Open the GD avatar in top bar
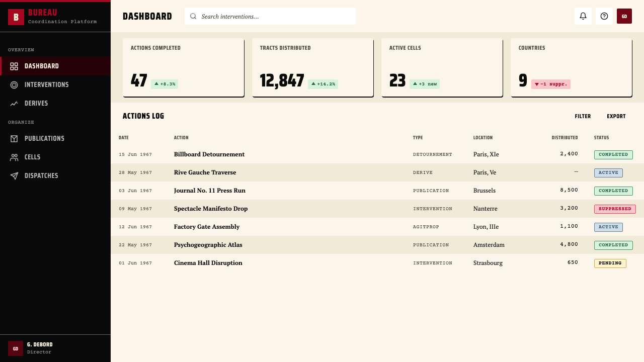This screenshot has width=644, height=362. [624, 16]
